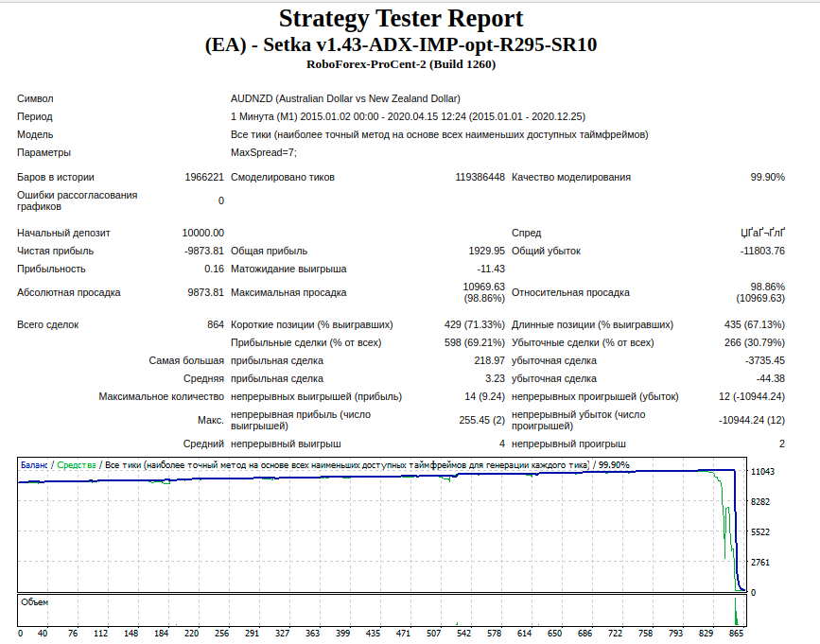Click the profit trades value '598 (69.21%)'

click(475, 343)
